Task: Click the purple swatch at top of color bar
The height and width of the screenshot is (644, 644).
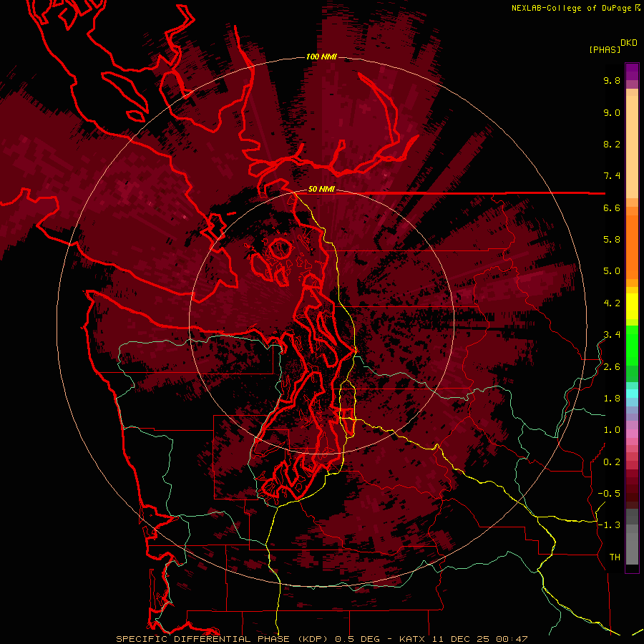Action: tap(632, 72)
